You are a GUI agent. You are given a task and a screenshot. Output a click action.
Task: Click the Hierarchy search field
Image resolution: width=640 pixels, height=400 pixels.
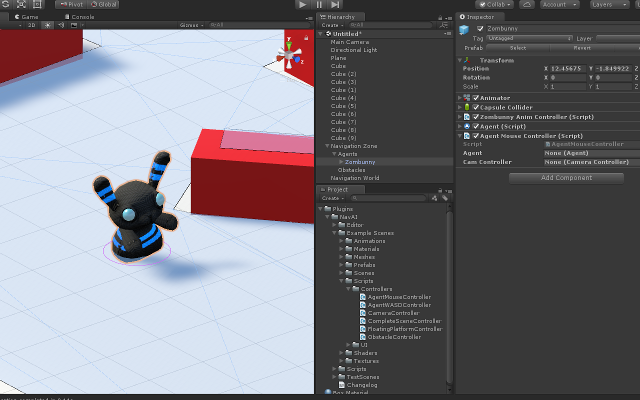click(390, 25)
